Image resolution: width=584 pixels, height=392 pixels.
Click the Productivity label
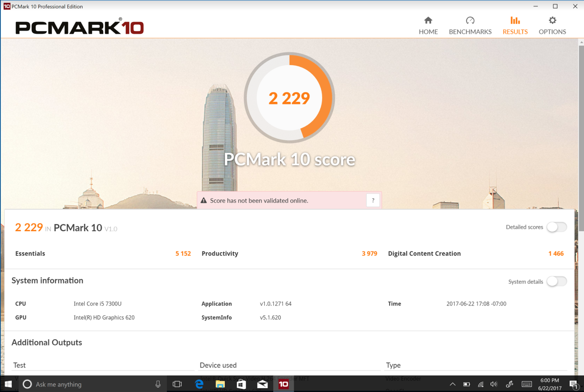[x=220, y=254]
